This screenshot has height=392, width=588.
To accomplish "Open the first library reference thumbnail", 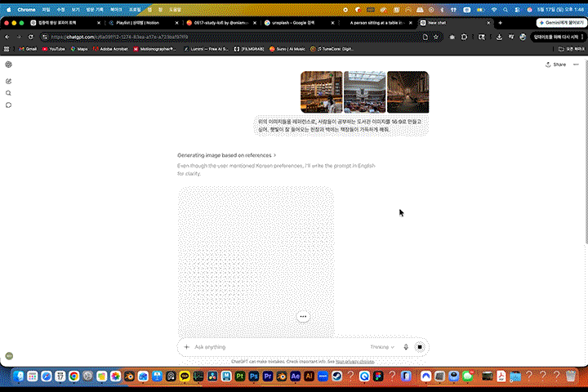I will click(x=322, y=92).
